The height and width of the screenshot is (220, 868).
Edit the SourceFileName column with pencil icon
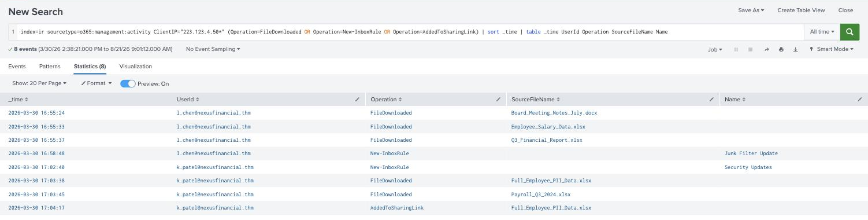pos(711,100)
